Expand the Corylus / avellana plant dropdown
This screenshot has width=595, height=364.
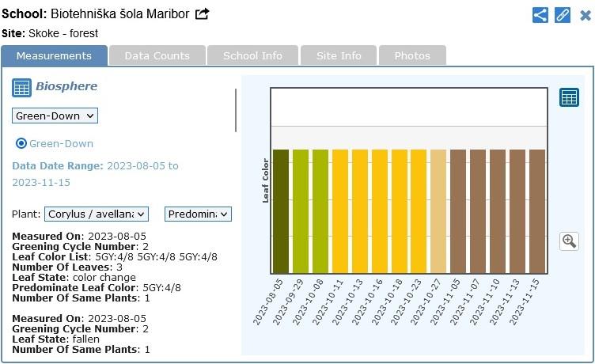[97, 214]
